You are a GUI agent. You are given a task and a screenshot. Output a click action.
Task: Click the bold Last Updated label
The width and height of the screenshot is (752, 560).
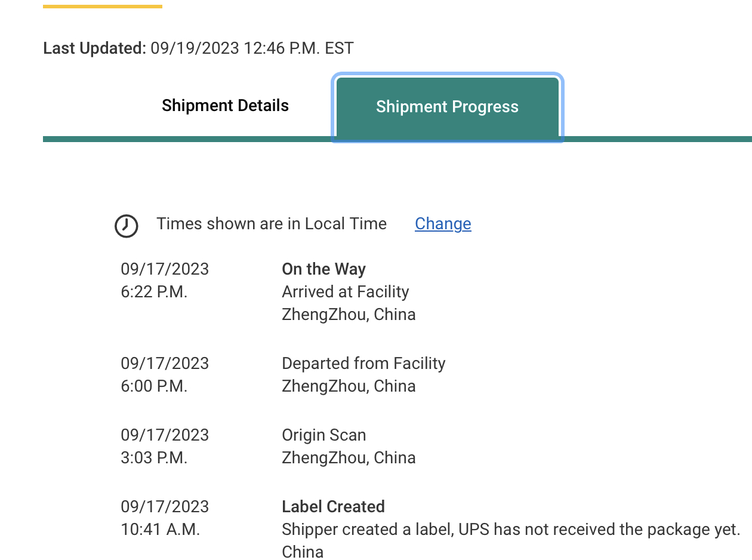click(94, 48)
